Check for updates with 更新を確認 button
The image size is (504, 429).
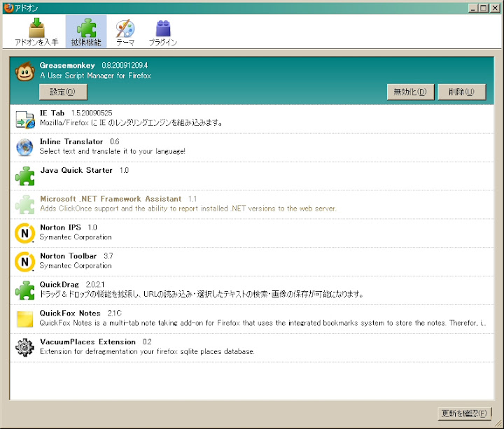[465, 414]
